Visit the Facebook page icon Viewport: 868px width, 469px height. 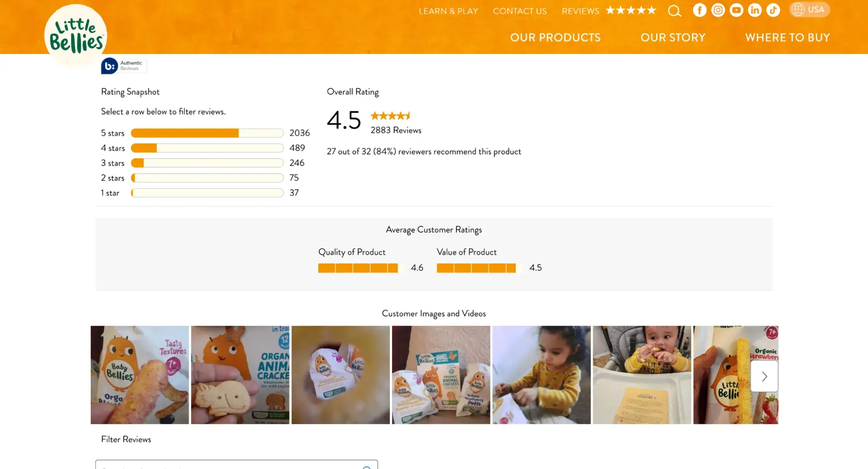click(x=700, y=10)
